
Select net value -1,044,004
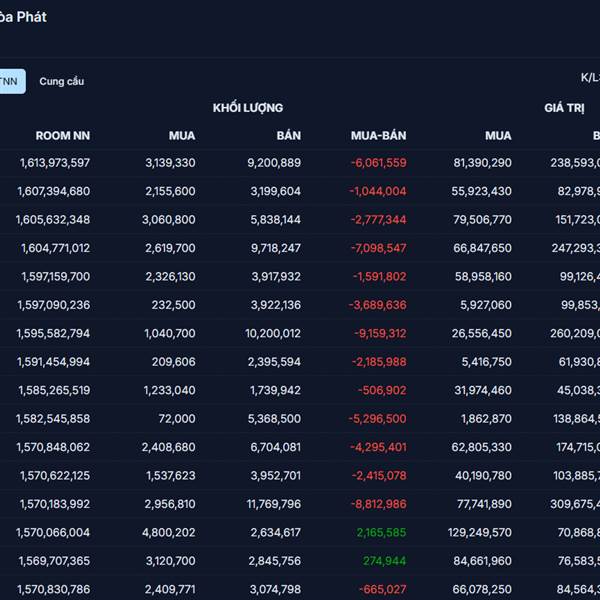pyautogui.click(x=378, y=191)
